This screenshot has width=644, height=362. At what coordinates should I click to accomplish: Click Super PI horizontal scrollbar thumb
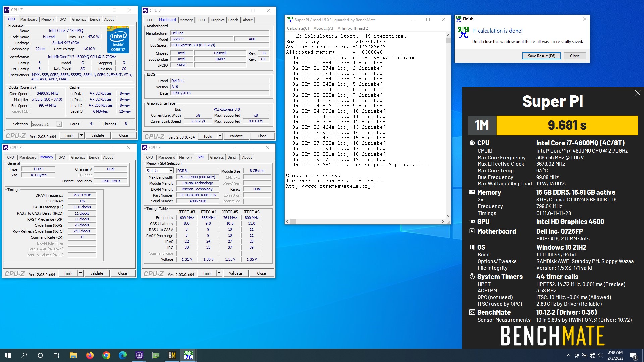[x=293, y=221]
